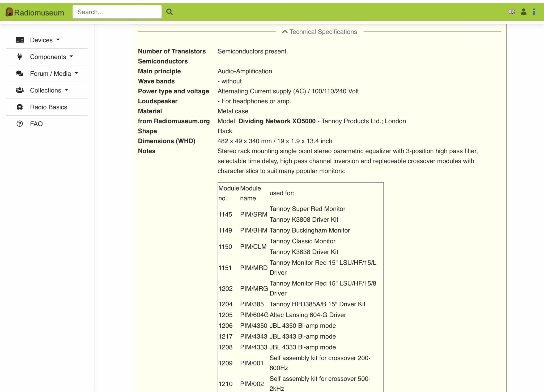
Task: Open the user account icon
Action: tap(524, 12)
